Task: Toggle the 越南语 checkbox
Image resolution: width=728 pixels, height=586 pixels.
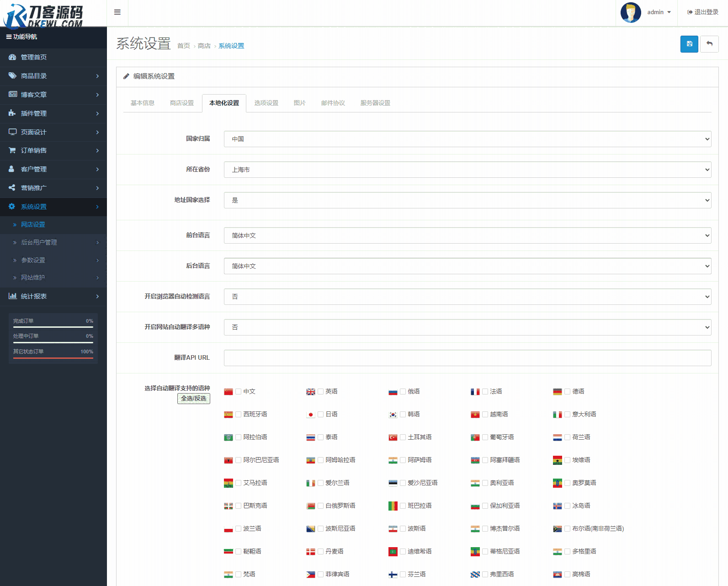Action: coord(485,415)
